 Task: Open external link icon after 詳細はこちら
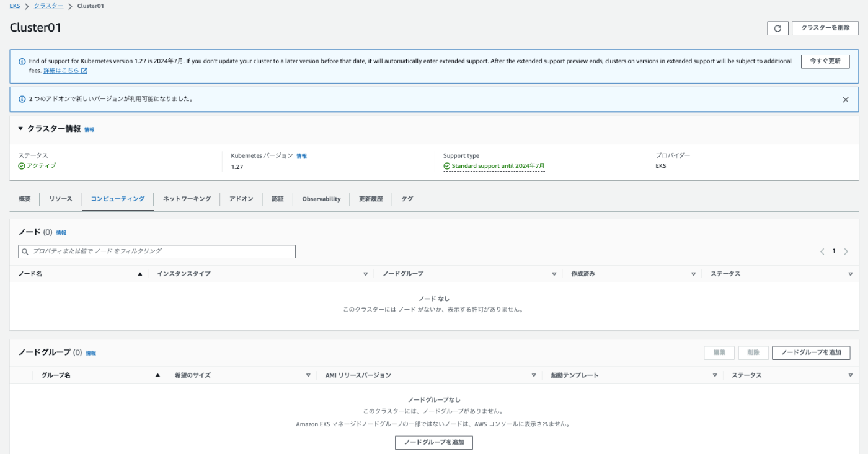tap(84, 71)
